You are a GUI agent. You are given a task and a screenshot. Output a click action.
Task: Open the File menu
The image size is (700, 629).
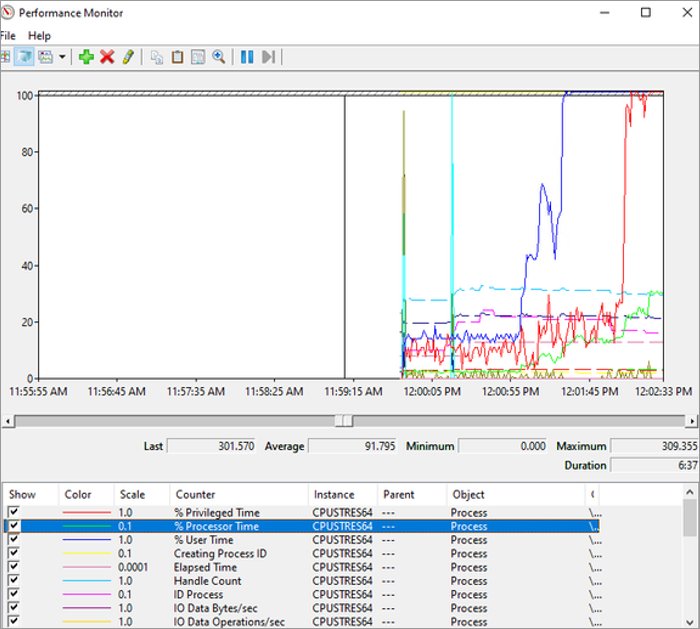(x=8, y=36)
